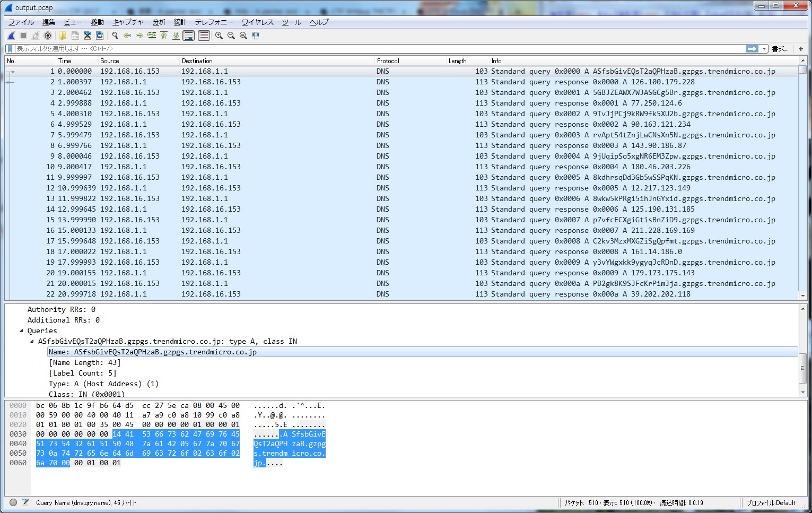
Task: Select packet 5 query 9TvJjPCj9kRW9fk5XU2b
Action: [401, 114]
